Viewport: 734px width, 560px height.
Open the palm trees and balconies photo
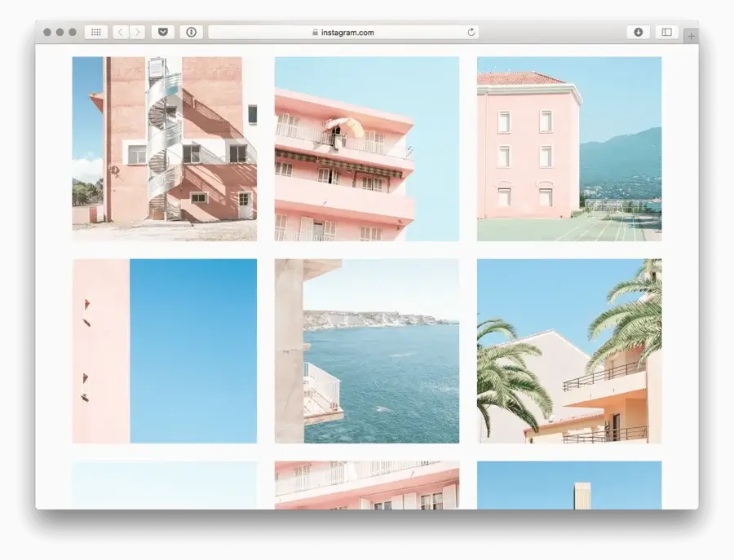coord(568,351)
